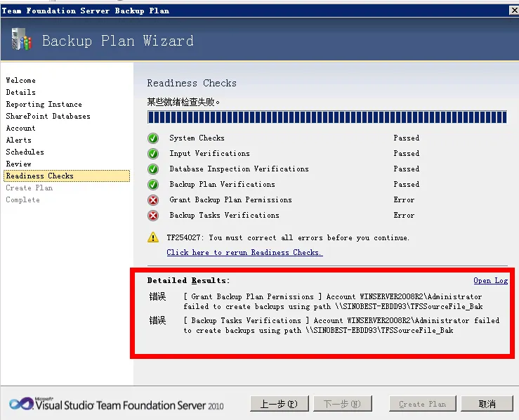Click the red error icon beside Grant Backup Plan Permissions

pyautogui.click(x=153, y=200)
